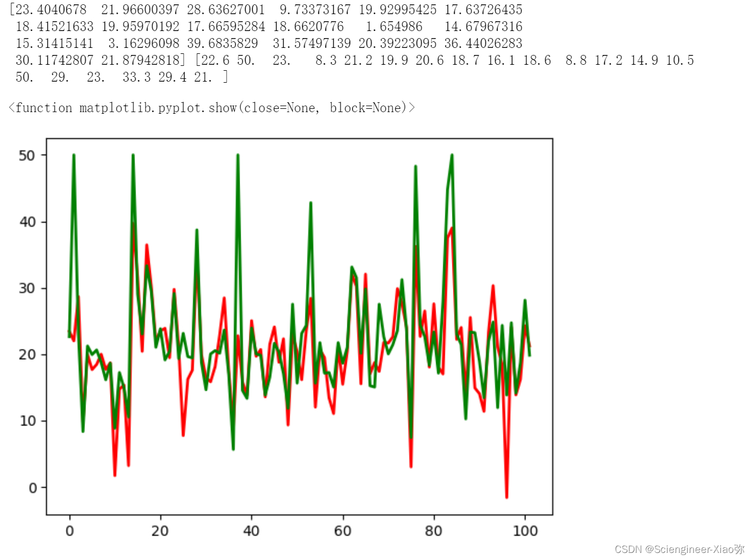Click the number 39.6835829
This screenshot has height=560, width=753.
click(x=223, y=44)
